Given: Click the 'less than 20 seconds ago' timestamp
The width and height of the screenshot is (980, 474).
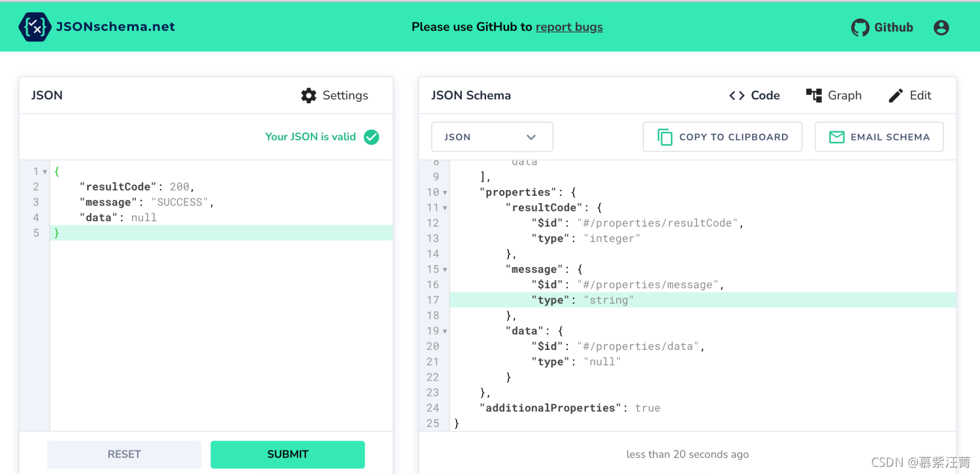Looking at the screenshot, I should 687,454.
